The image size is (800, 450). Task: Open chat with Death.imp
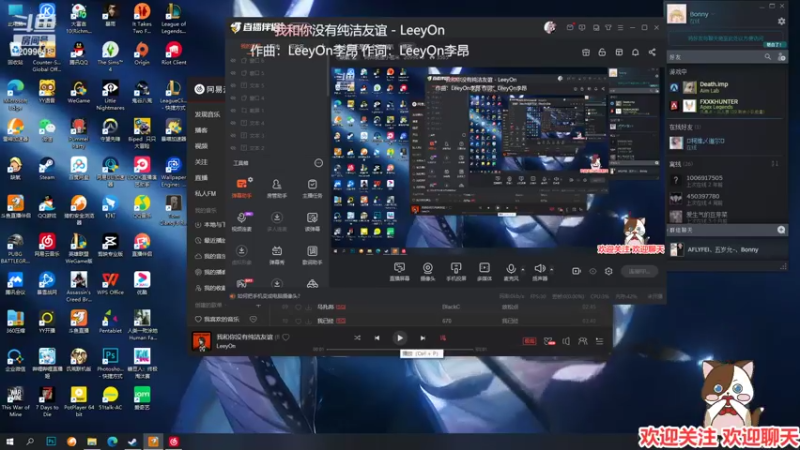(724, 87)
